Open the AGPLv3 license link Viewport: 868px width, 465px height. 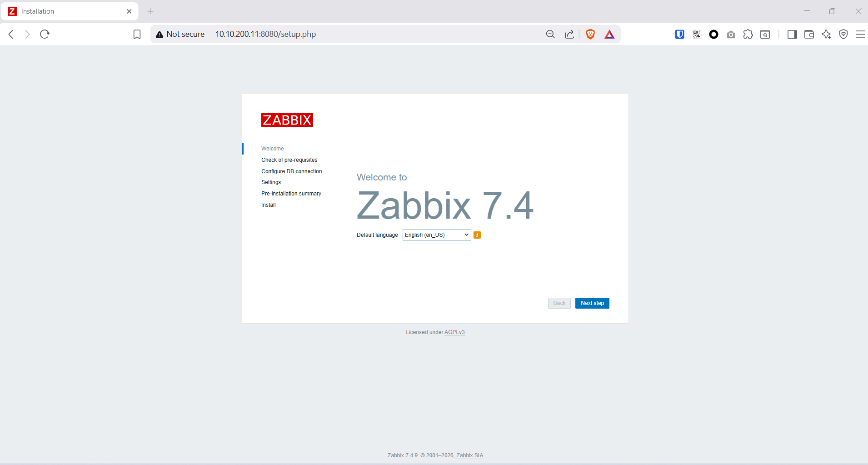454,332
